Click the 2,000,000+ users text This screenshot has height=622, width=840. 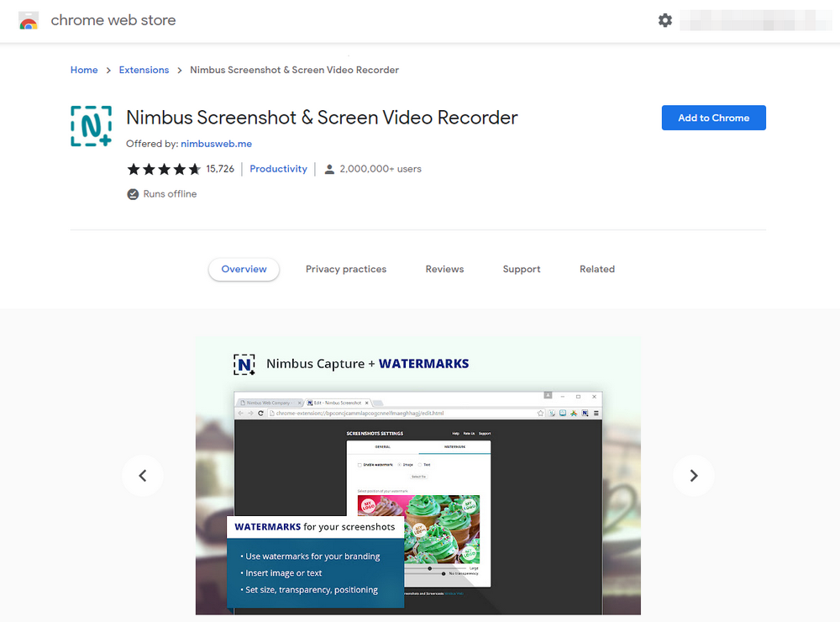pos(381,169)
